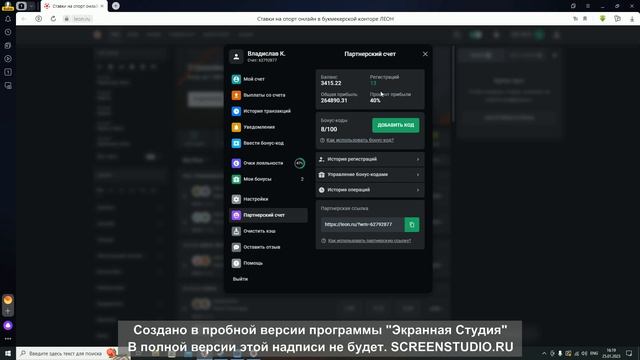
Task: Open the downloads arrow icon in toolbar
Action: pos(632,19)
